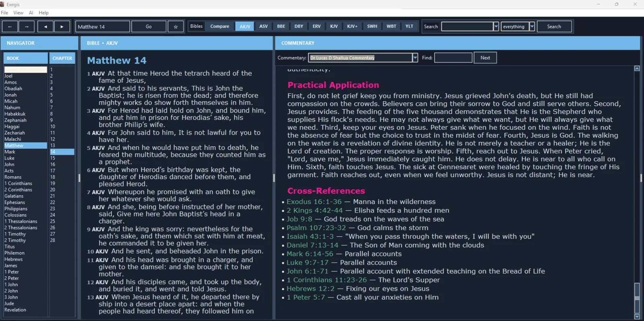Viewport: 644px width, 321px height.
Task: Open the Help menu
Action: point(43,13)
